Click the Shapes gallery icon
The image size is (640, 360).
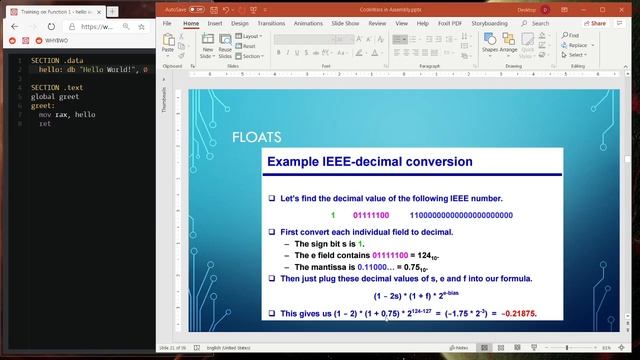coord(489,39)
